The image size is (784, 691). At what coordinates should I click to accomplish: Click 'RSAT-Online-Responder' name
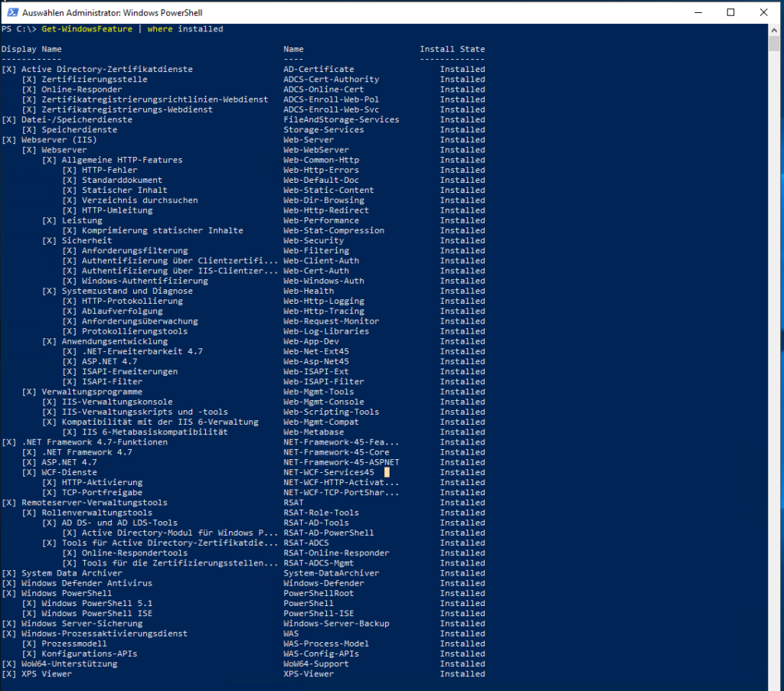(x=337, y=552)
